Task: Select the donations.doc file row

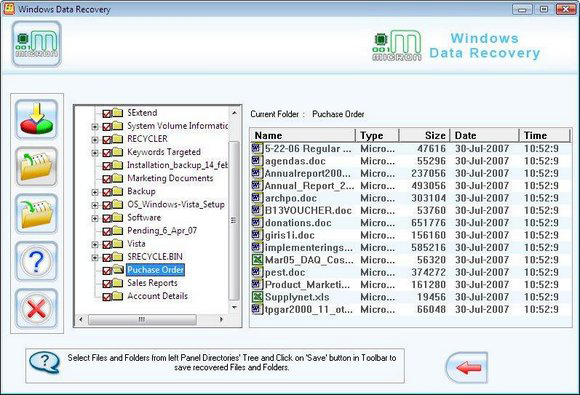Action: click(x=410, y=223)
